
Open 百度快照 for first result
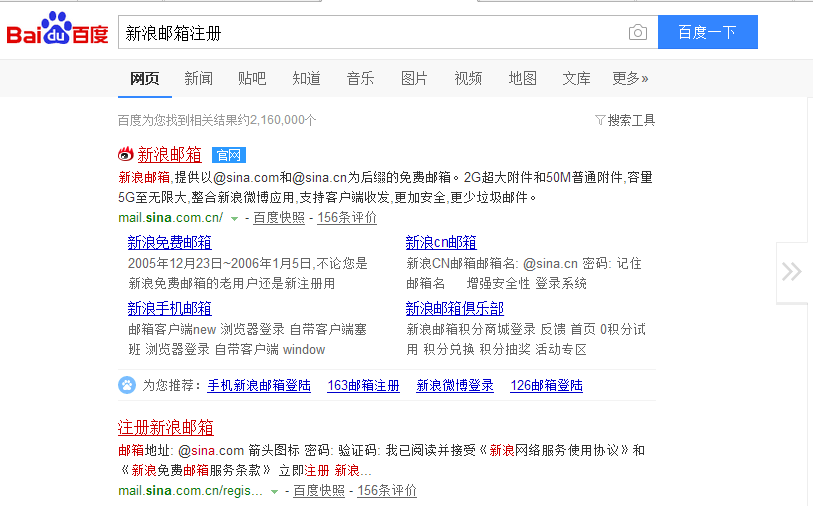[x=279, y=218]
